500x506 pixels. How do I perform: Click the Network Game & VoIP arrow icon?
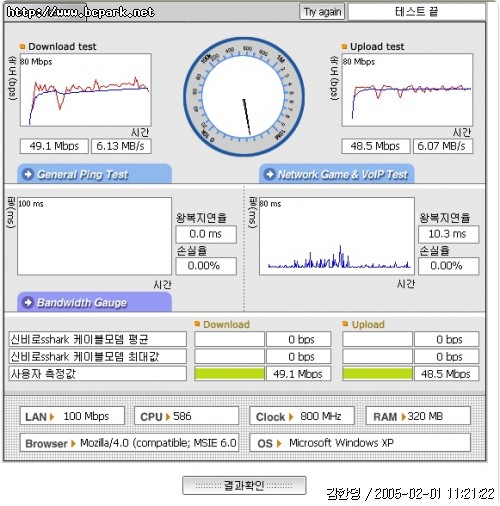click(x=269, y=174)
